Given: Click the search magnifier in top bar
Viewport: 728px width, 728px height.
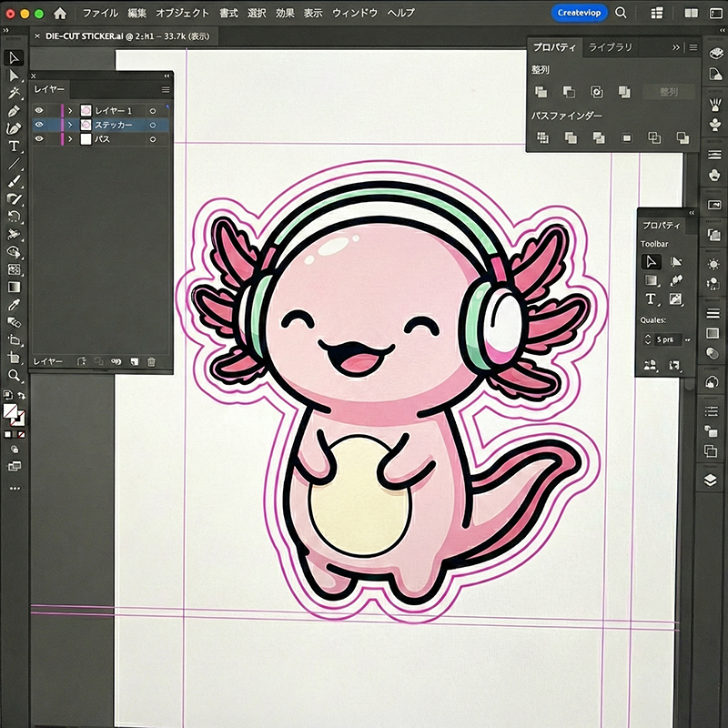Looking at the screenshot, I should [621, 14].
